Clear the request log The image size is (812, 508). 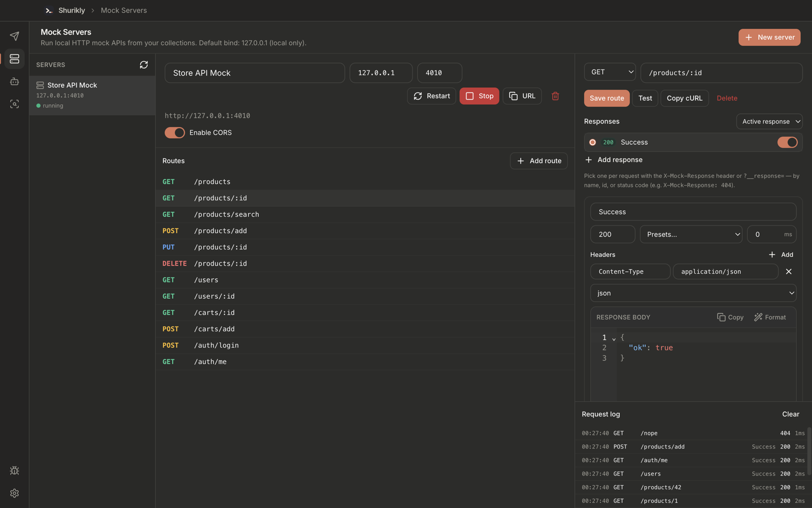coord(790,414)
